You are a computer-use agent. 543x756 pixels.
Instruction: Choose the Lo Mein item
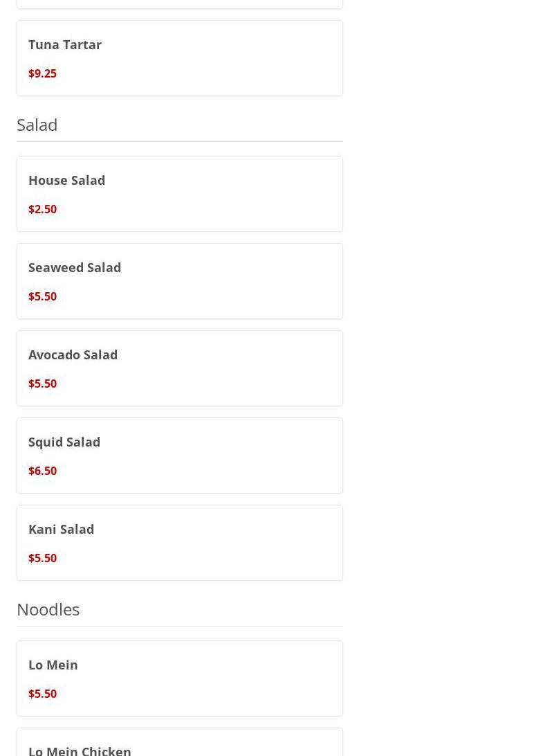tap(53, 665)
